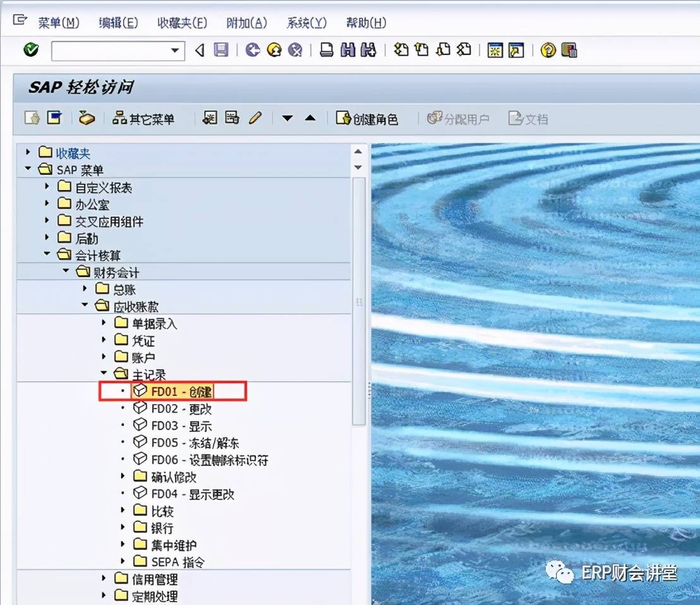Viewport: 700px width, 605px height.
Task: Open the 收藏夹(F) menu
Action: (183, 23)
